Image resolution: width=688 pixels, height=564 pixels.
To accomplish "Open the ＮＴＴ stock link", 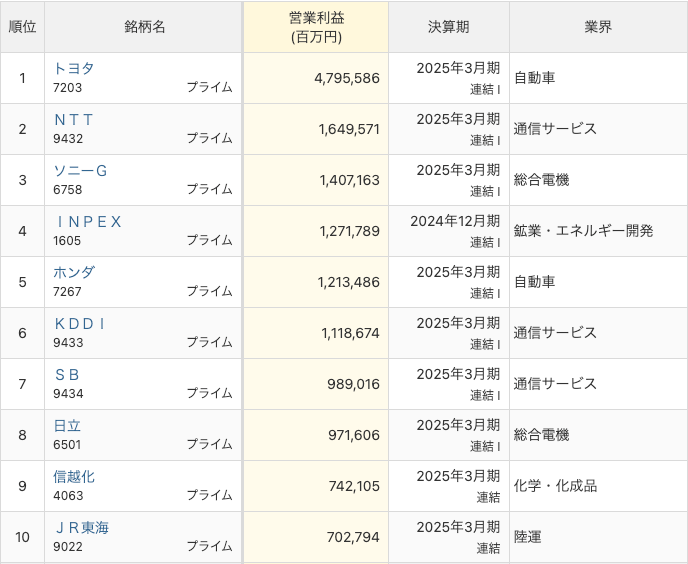I will [x=74, y=119].
